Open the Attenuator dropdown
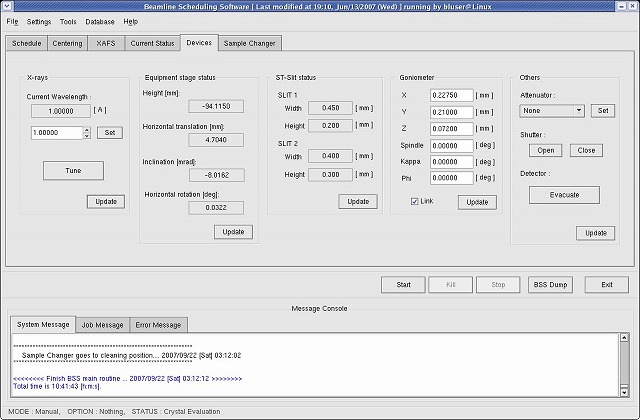Image resolution: width=640 pixels, height=420 pixels. tap(552, 111)
